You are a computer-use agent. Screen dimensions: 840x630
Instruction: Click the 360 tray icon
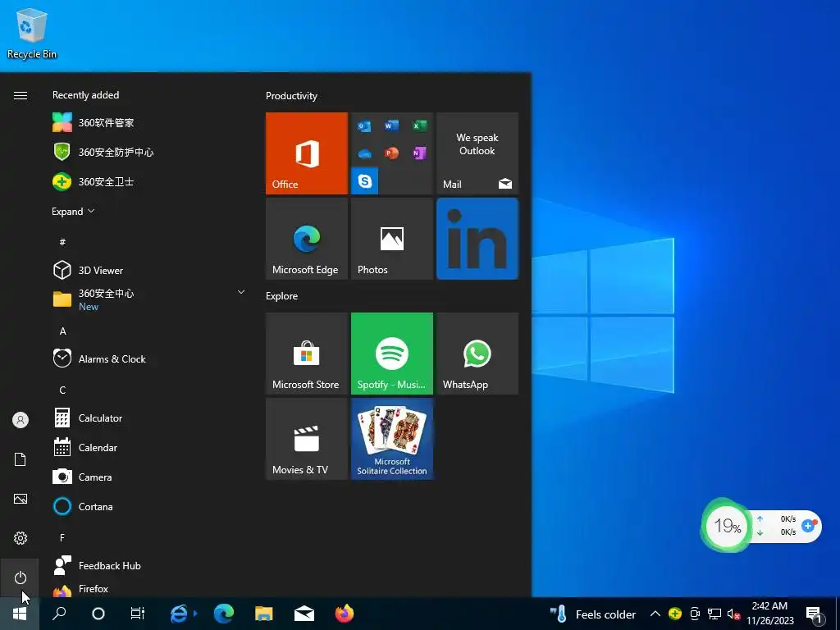click(x=675, y=614)
